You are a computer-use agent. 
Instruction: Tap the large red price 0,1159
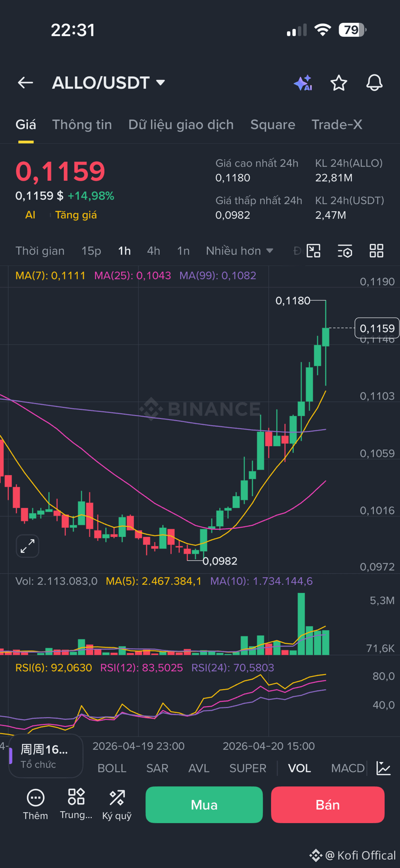(60, 172)
